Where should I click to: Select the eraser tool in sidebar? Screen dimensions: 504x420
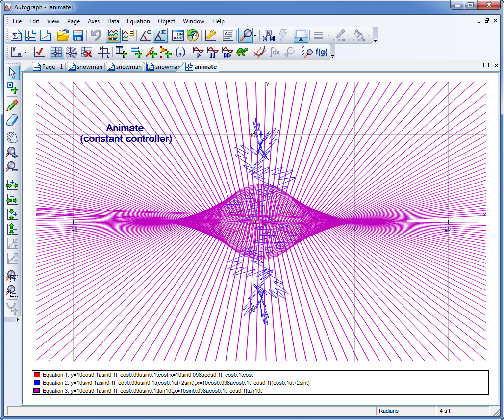tap(12, 121)
